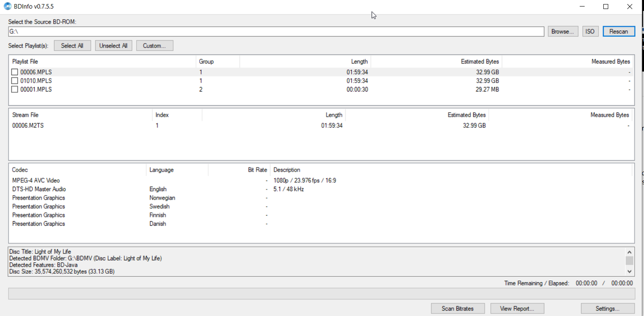Open View Report...
The height and width of the screenshot is (316, 644).
tap(517, 308)
